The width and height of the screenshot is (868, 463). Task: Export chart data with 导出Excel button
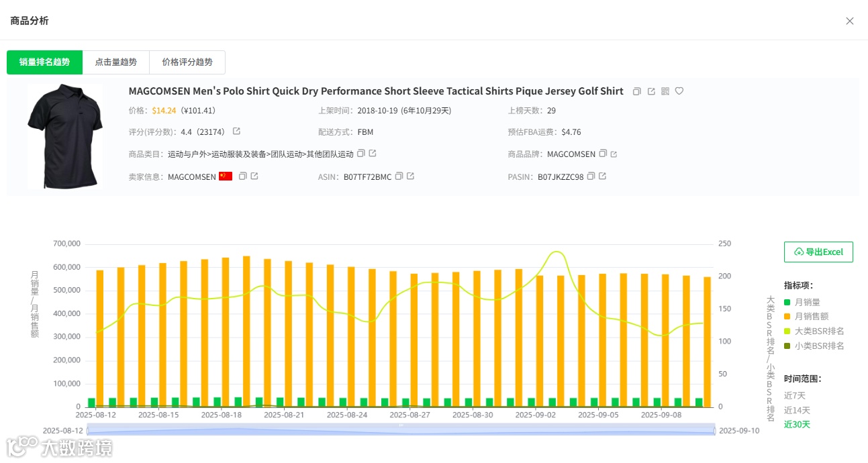pyautogui.click(x=818, y=252)
